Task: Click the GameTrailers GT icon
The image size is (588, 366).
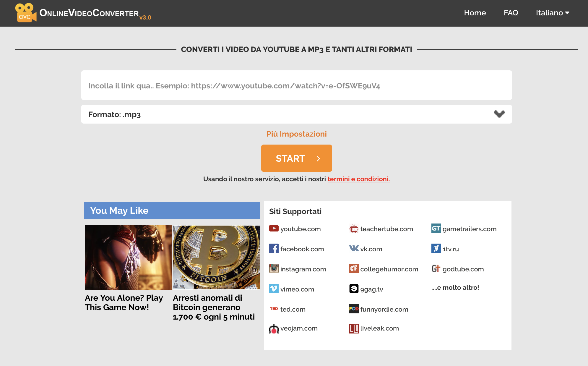Action: coord(436,228)
